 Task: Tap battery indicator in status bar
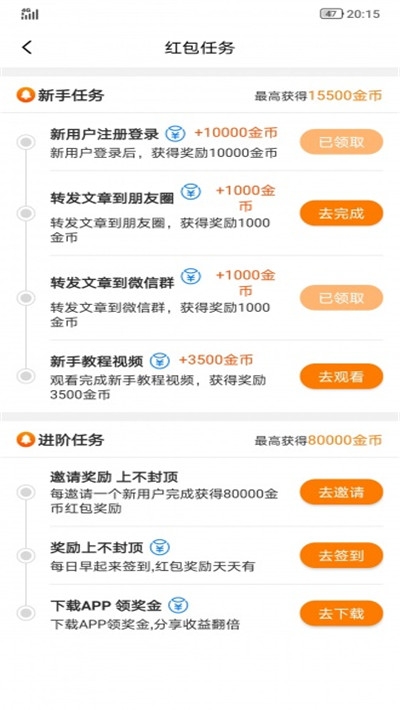tap(332, 14)
